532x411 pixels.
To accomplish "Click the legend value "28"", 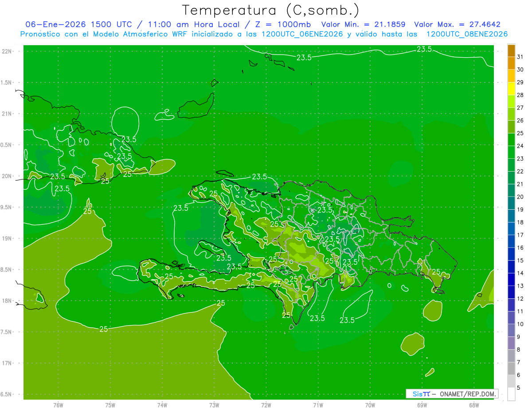I will coord(520,95).
